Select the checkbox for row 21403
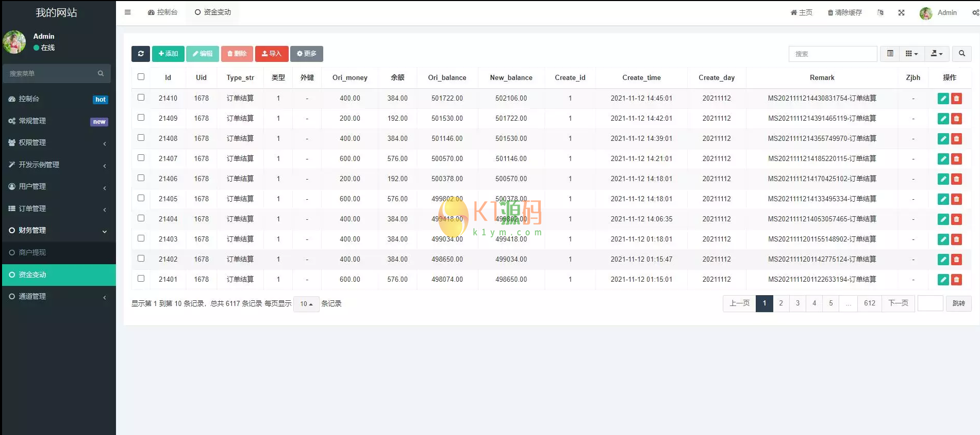The width and height of the screenshot is (980, 435). pyautogui.click(x=141, y=238)
